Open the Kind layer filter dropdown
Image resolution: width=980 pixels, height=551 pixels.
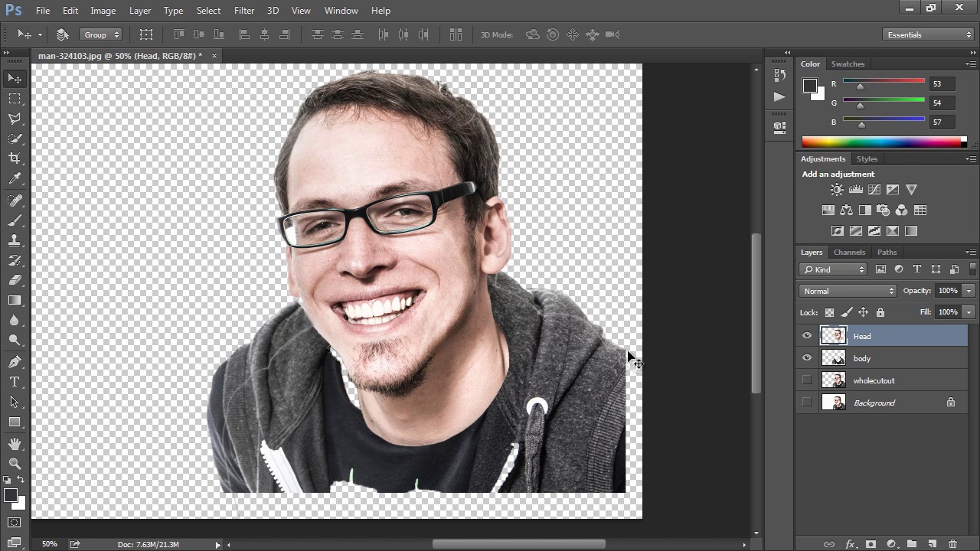click(x=833, y=269)
